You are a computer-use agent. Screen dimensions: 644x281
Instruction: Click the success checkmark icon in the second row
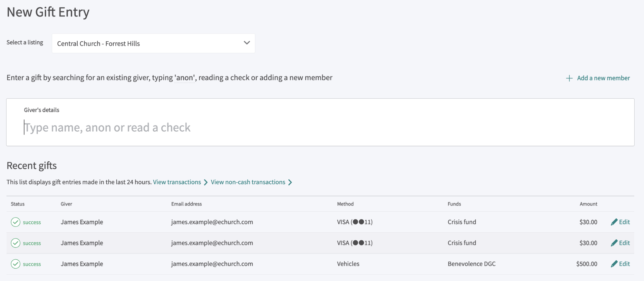(15, 243)
